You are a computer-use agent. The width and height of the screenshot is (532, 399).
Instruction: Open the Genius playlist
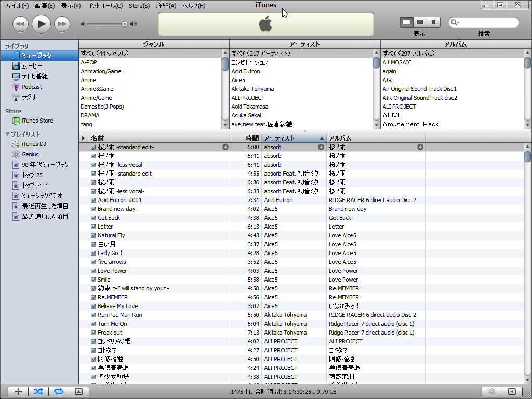tap(39, 154)
